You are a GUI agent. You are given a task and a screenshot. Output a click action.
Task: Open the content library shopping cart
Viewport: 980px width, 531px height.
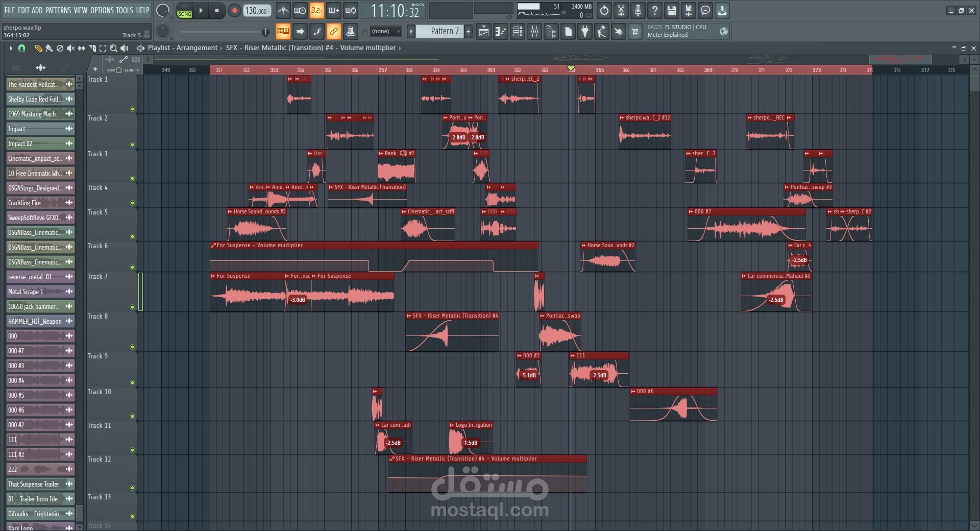point(635,32)
